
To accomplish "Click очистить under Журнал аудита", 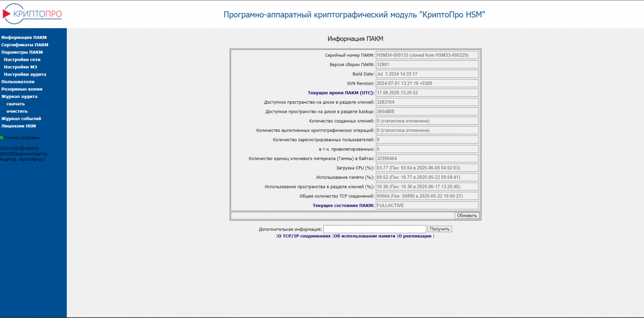I will [17, 111].
